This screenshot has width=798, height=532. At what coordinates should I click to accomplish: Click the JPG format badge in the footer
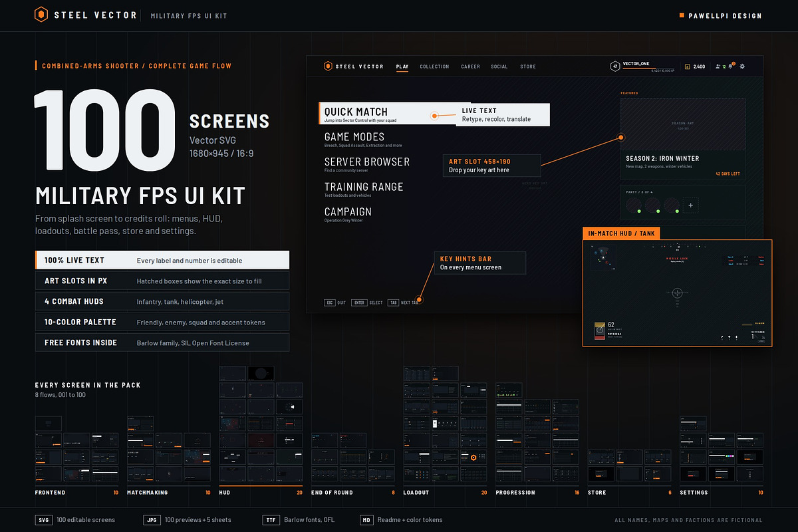(x=152, y=520)
